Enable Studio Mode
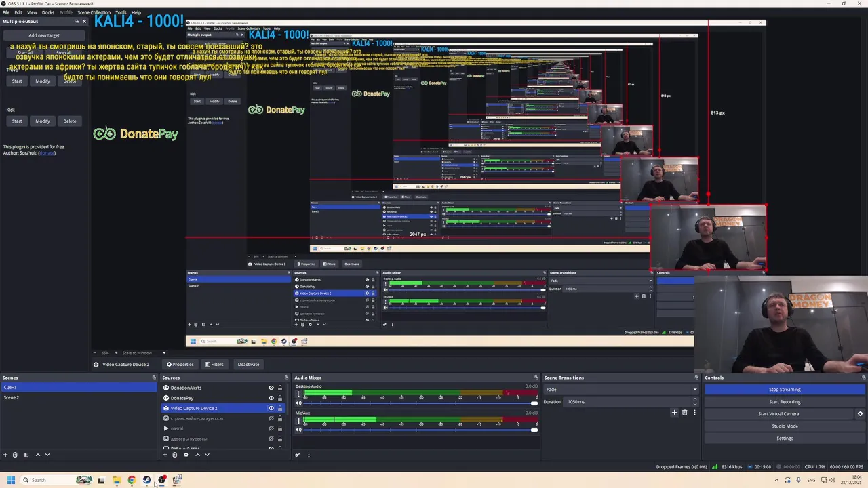868x488 pixels. click(785, 426)
